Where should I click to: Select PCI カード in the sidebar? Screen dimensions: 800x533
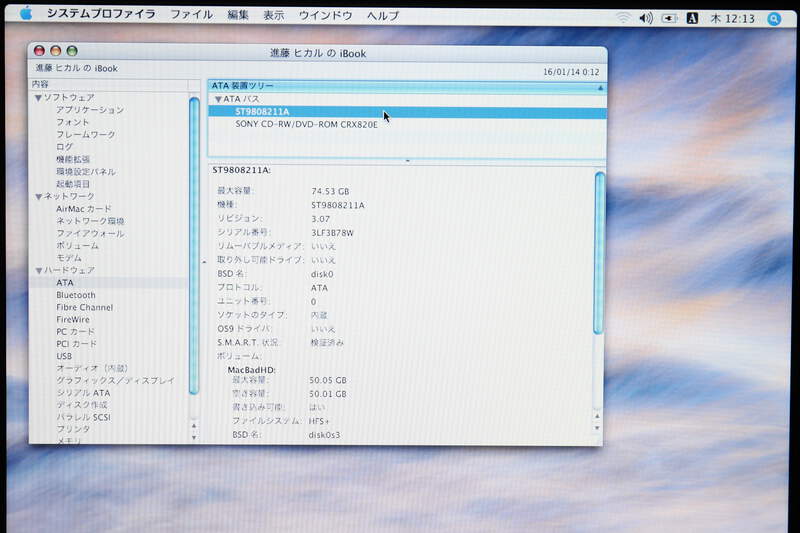77,344
